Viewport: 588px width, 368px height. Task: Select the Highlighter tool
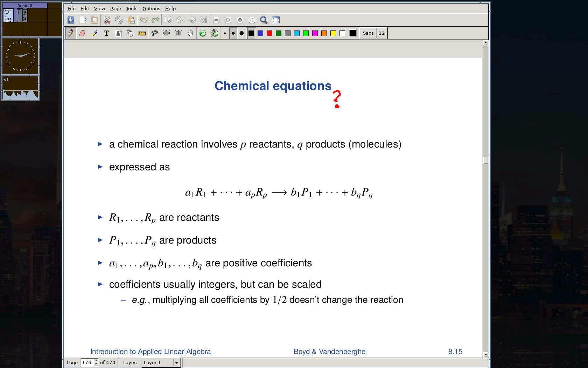tap(94, 33)
